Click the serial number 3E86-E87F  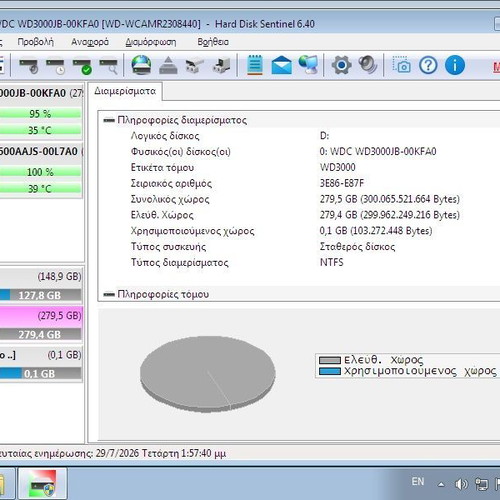(342, 183)
